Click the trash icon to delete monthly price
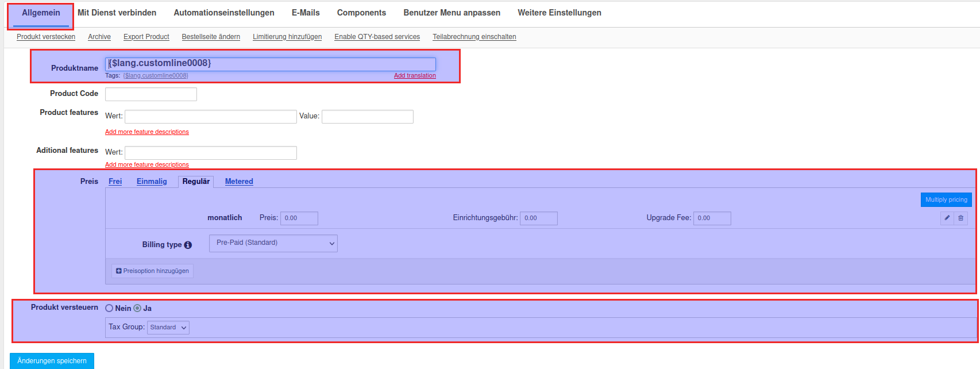The image size is (980, 369). pyautogui.click(x=960, y=218)
